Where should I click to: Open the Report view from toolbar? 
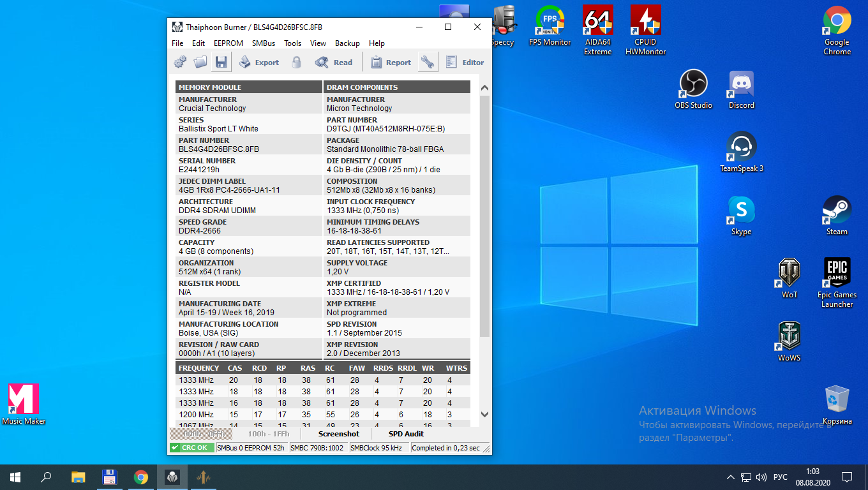(391, 62)
